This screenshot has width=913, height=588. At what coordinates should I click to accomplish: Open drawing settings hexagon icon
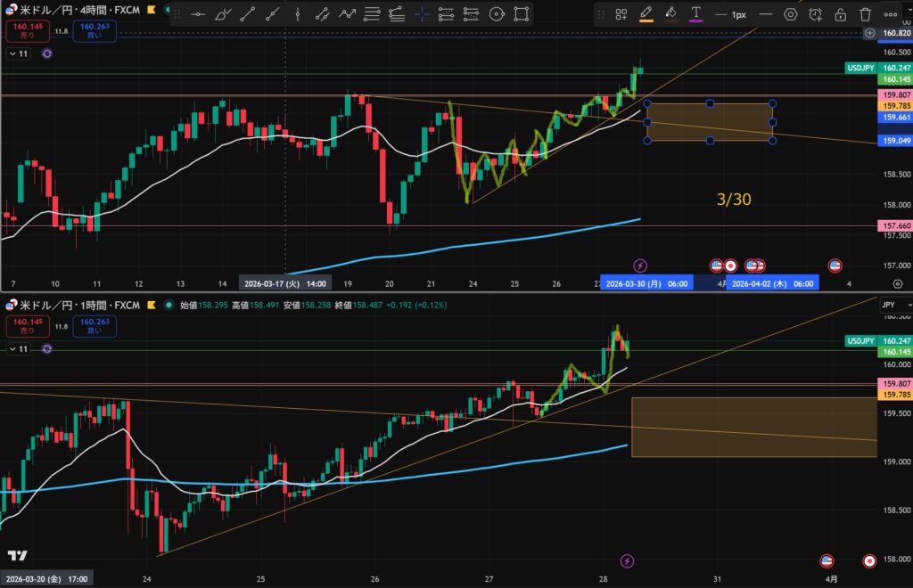point(790,14)
